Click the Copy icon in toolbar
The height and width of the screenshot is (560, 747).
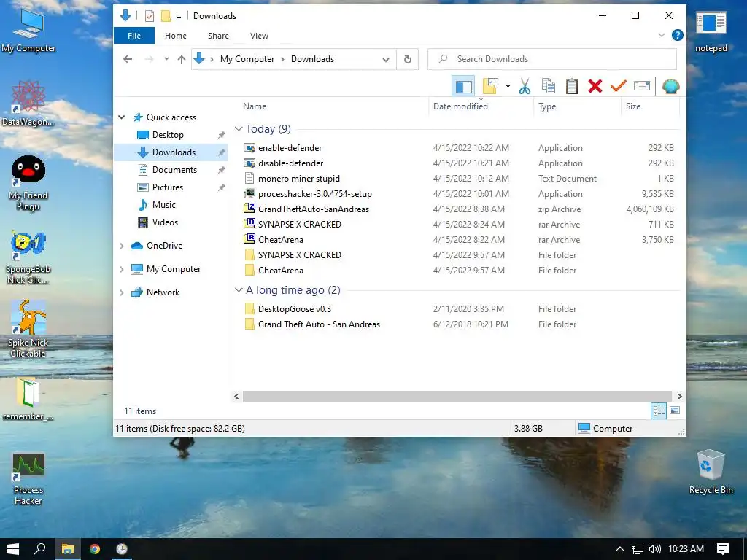click(549, 86)
